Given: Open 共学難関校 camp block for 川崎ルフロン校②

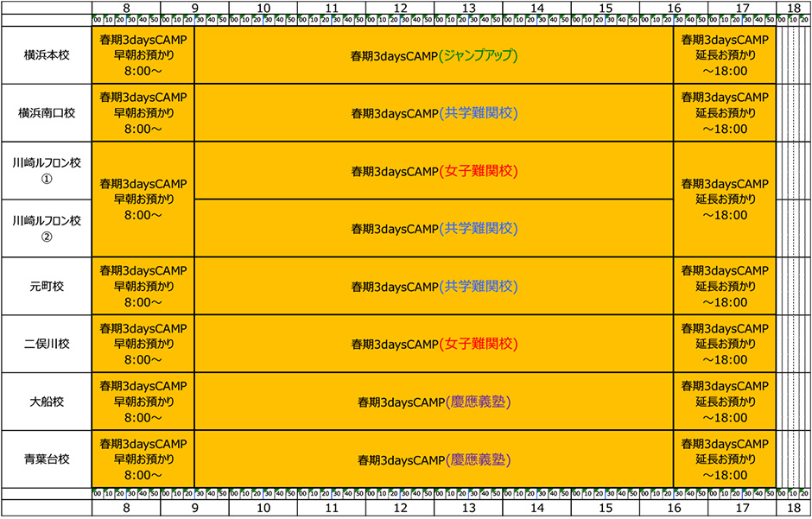Looking at the screenshot, I should 434,228.
